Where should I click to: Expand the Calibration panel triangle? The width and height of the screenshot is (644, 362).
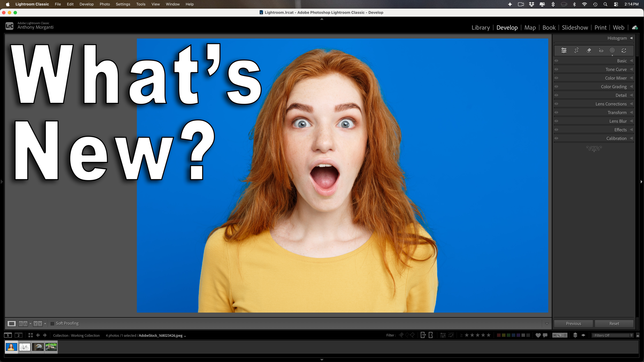631,138
